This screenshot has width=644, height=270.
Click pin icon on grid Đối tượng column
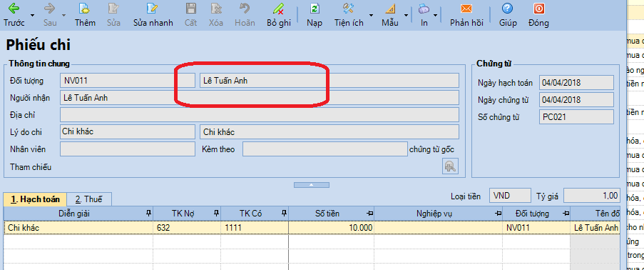tap(566, 213)
